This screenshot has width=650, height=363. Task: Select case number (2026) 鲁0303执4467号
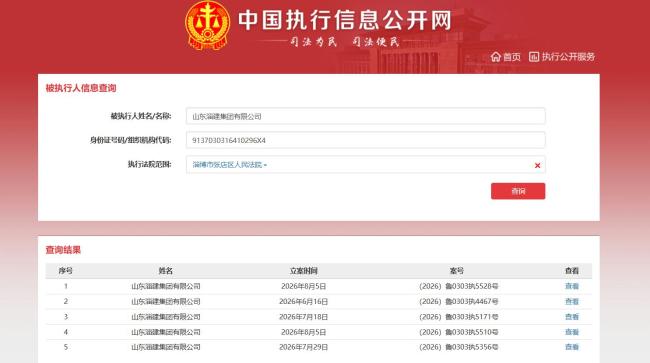[458, 302]
